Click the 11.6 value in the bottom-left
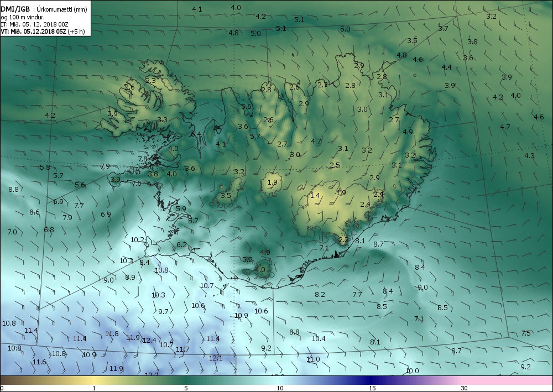The width and height of the screenshot is (553, 392). coord(39,362)
